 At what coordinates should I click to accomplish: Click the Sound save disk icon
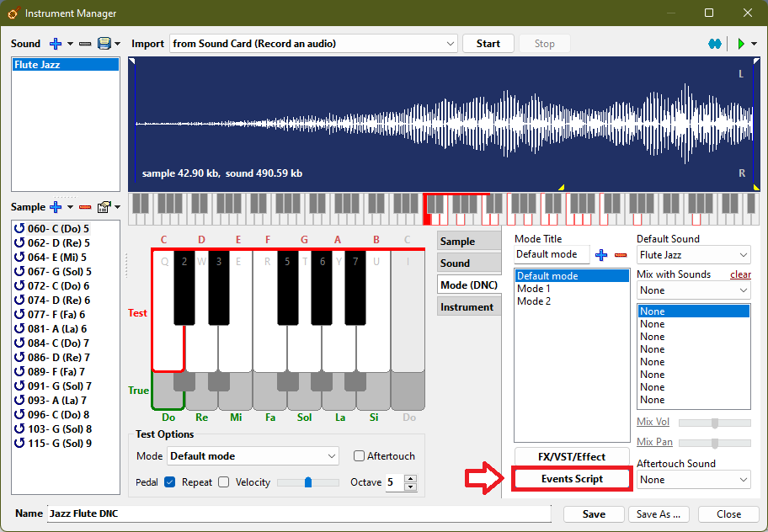104,44
